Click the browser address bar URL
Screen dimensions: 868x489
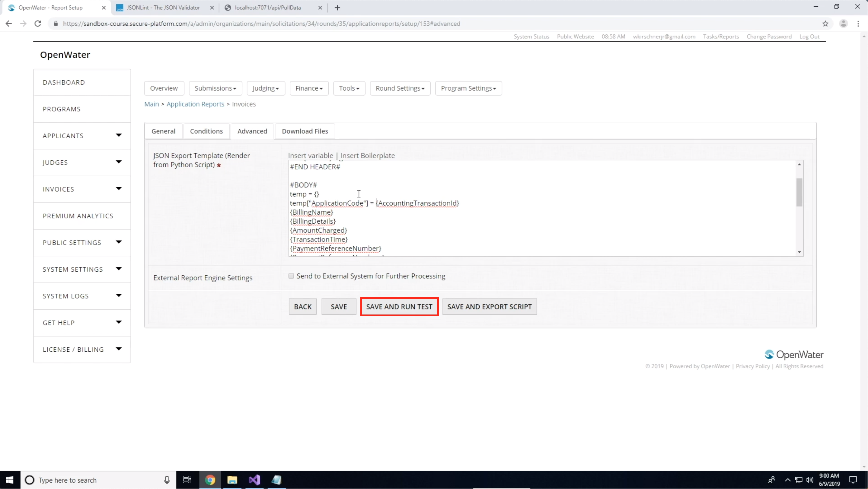pyautogui.click(x=261, y=24)
